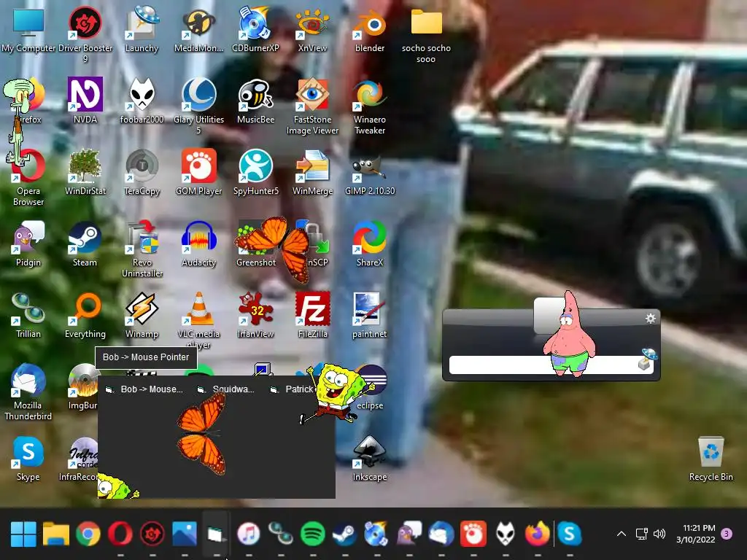Select the Steam desktop shortcut
This screenshot has width=747, height=560.
85,243
